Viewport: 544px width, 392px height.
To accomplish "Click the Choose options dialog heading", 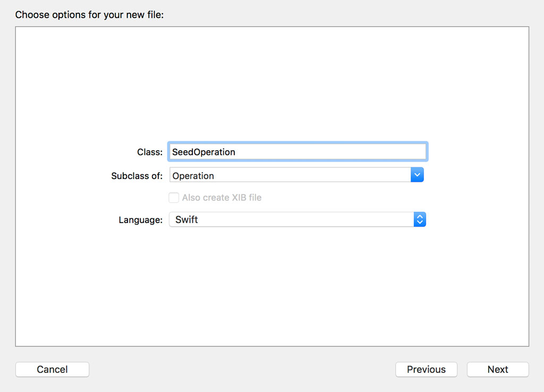I will [89, 14].
